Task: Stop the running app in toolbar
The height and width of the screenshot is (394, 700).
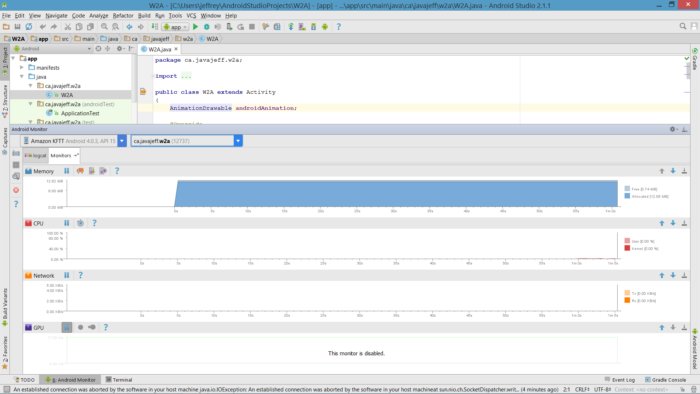Action: coord(252,27)
